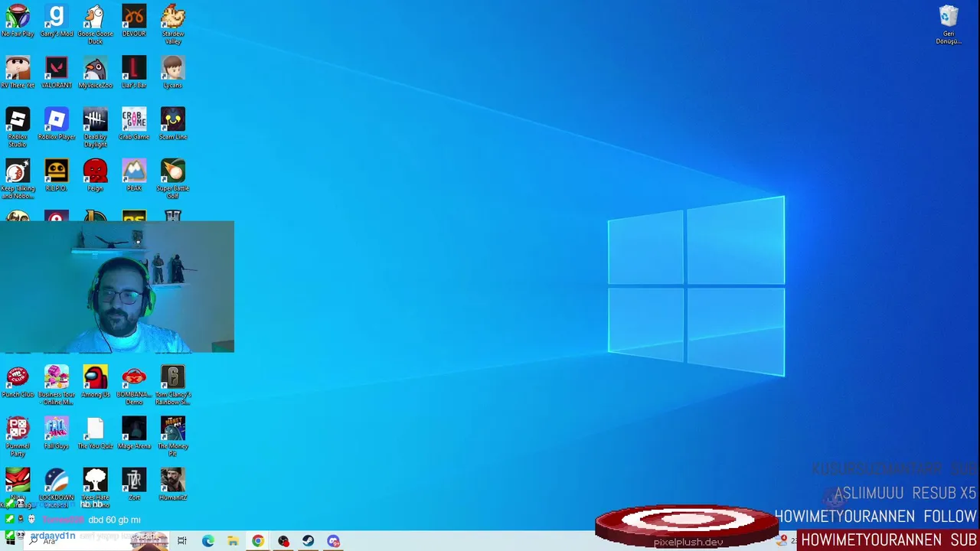Screen dimensions: 980x551
Task: Click the HumanitZ desktop icon
Action: (x=173, y=484)
